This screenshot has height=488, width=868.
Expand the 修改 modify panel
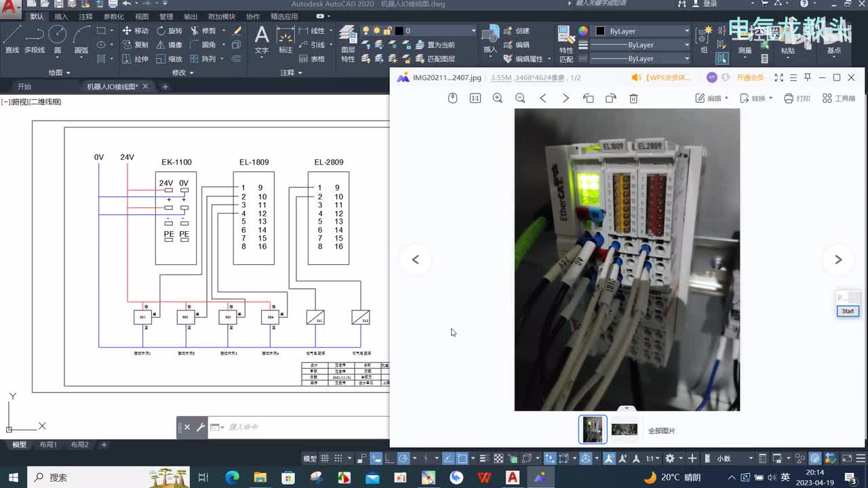pos(182,73)
